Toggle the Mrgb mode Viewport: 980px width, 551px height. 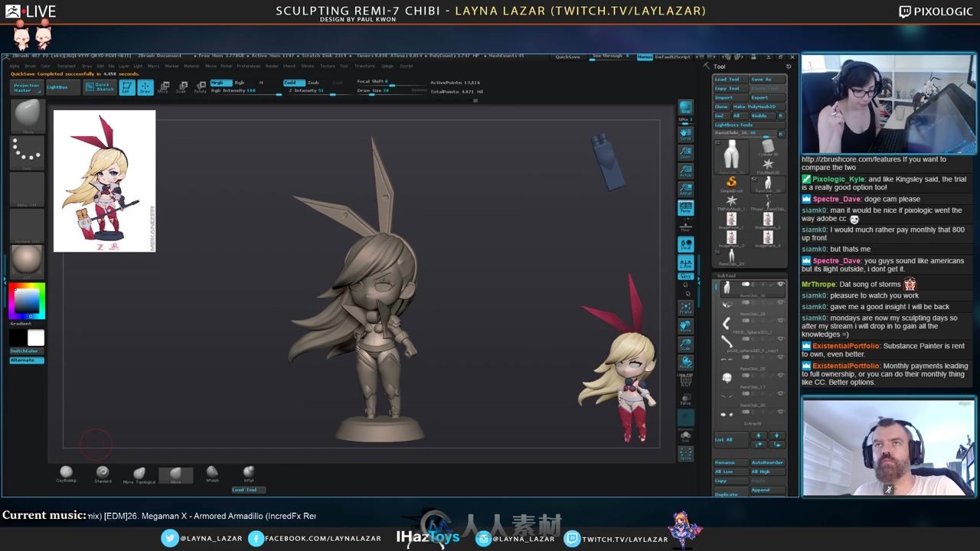coord(220,83)
